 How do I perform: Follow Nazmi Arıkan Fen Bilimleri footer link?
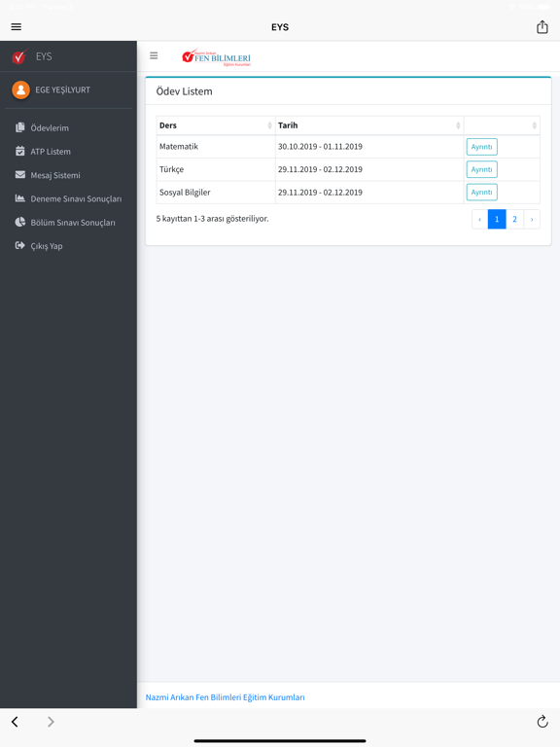tap(225, 697)
